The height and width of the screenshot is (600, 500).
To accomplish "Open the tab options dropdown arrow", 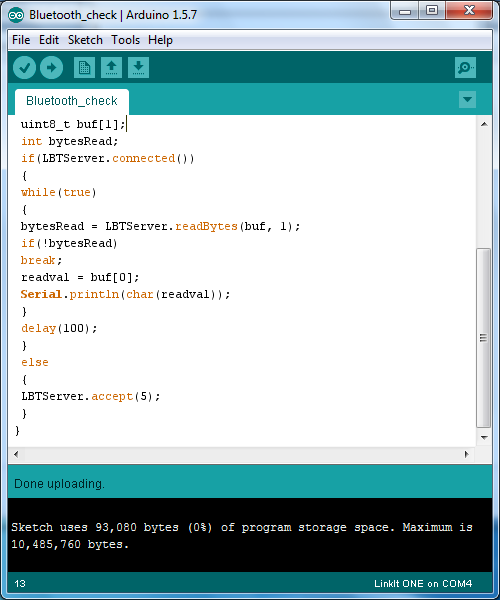I will [467, 99].
